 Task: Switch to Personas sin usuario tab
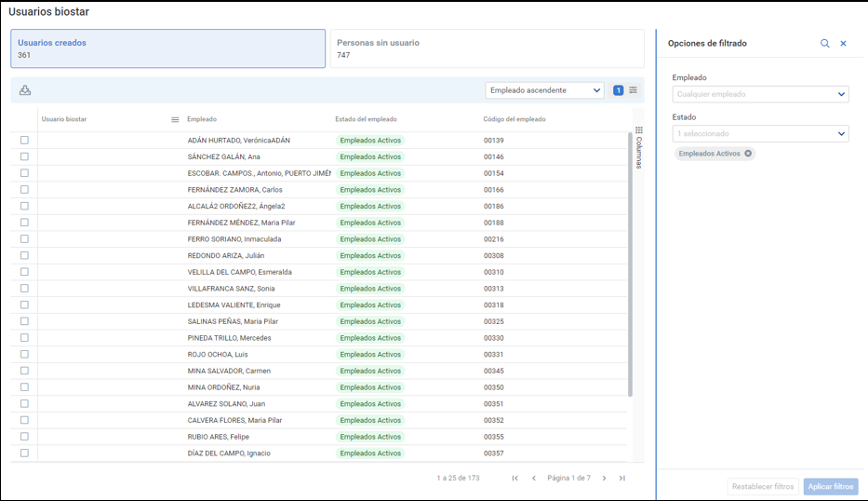[487, 48]
